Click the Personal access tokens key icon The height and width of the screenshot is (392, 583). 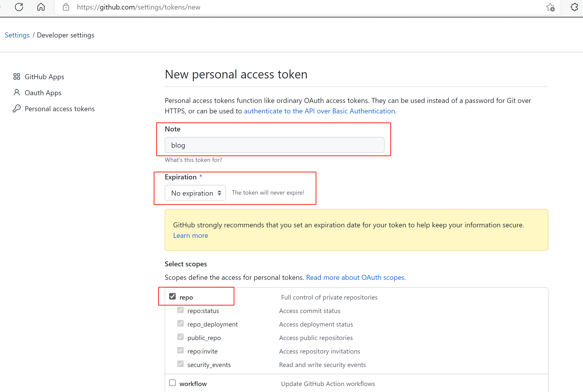(17, 108)
